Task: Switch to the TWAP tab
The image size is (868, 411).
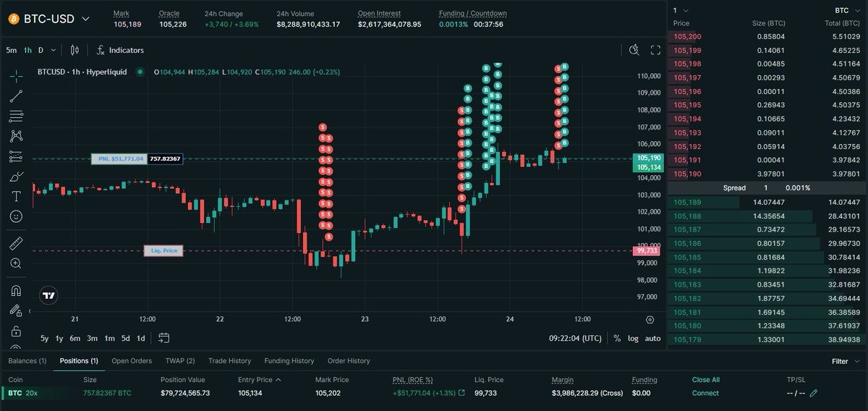Action: point(180,361)
